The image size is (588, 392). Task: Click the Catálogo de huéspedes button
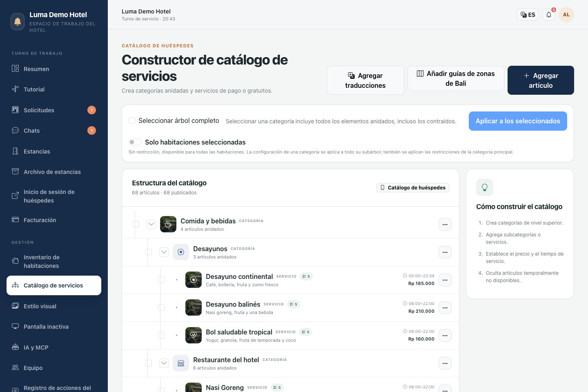[413, 188]
